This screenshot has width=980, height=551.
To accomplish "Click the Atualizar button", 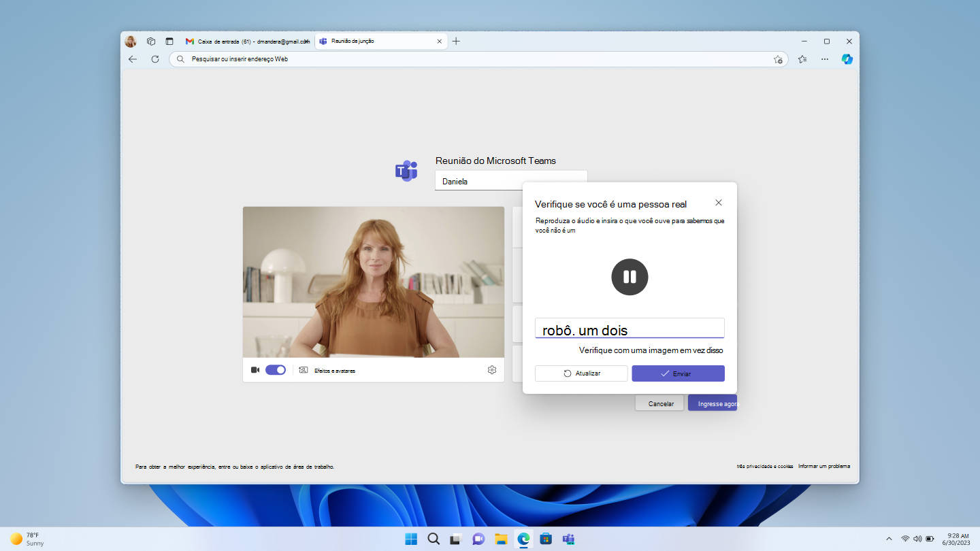I will point(581,373).
